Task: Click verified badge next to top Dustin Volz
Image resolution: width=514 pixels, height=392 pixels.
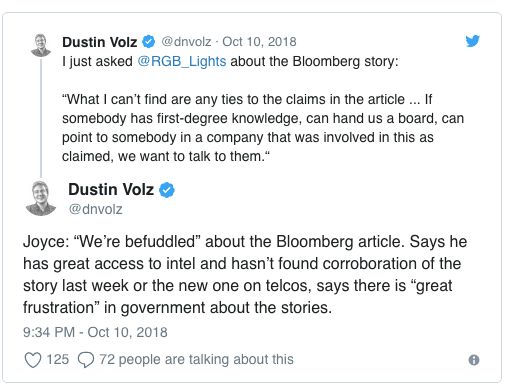Action: [149, 42]
